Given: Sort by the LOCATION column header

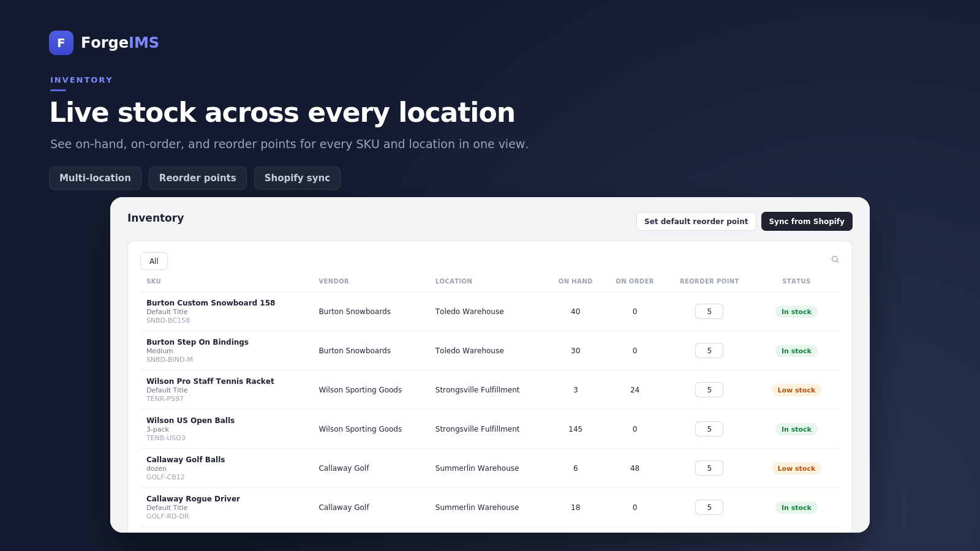Looking at the screenshot, I should click(x=454, y=282).
